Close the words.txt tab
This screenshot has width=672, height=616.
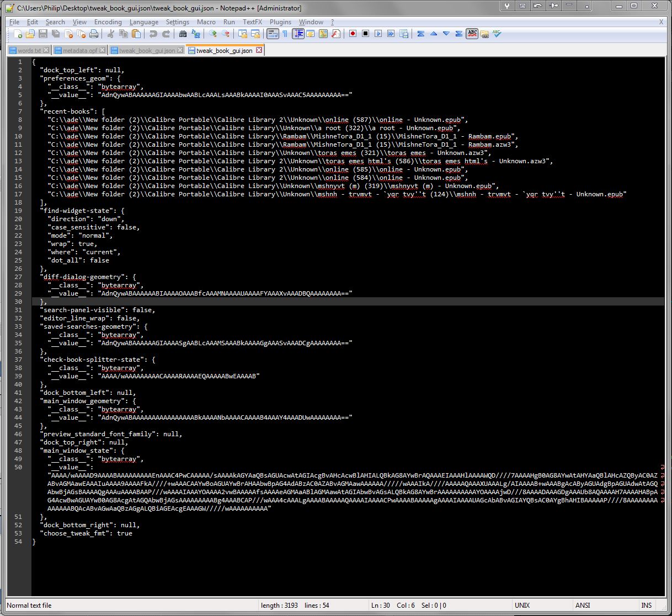pos(46,50)
